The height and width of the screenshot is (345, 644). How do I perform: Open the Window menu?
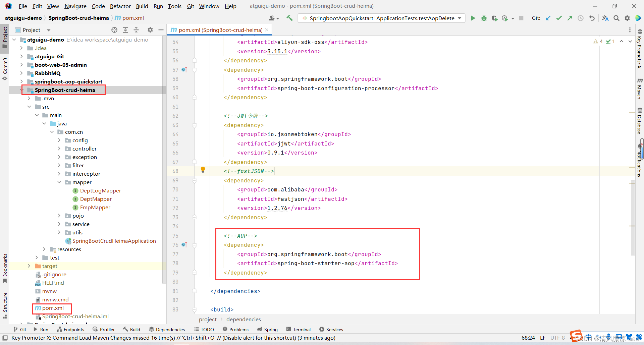coord(209,6)
